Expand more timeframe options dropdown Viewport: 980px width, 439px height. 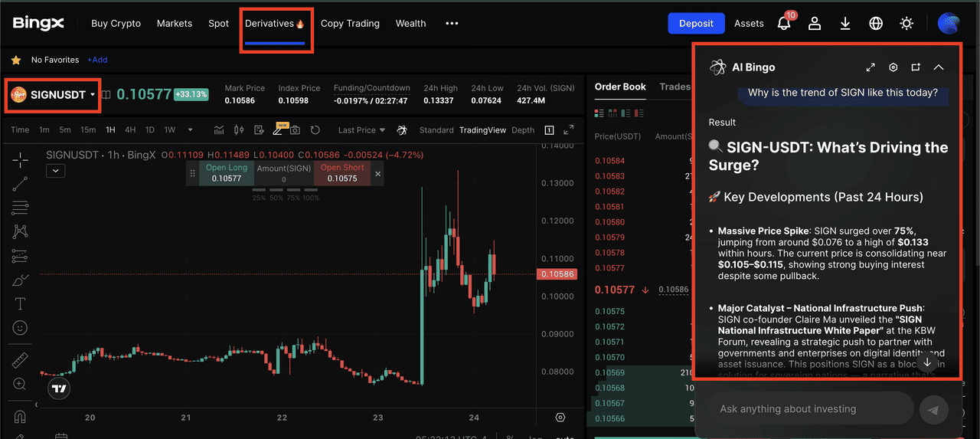190,130
